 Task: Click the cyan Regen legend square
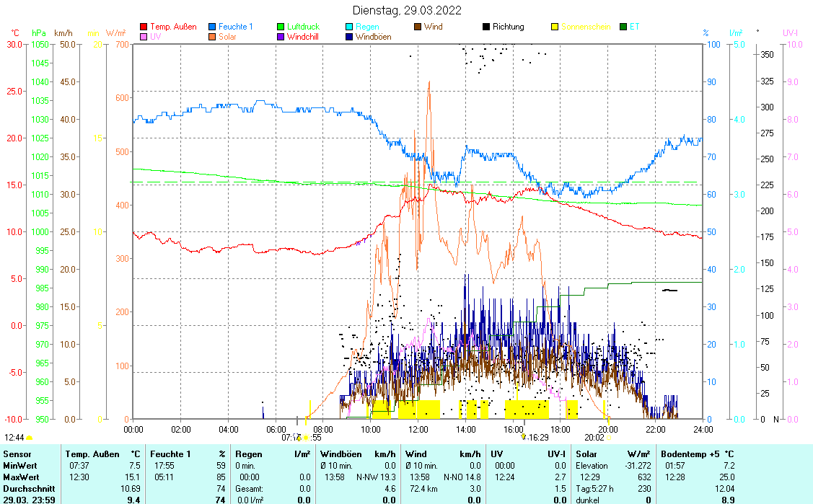tap(350, 27)
